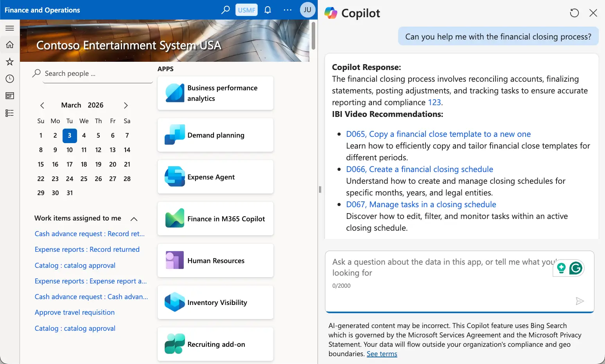Screen dimensions: 605x364
Task: Open the more options ellipsis menu
Action: click(287, 10)
